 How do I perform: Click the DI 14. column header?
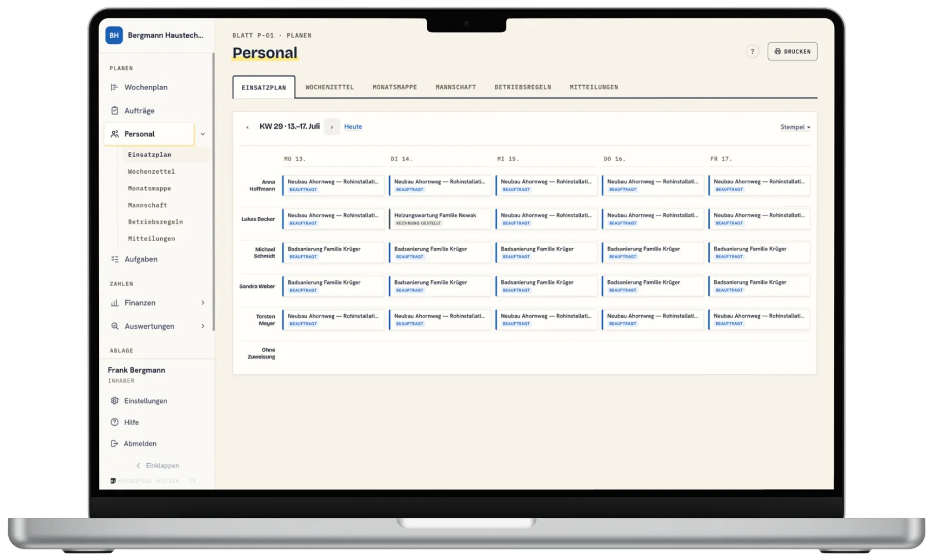[401, 159]
